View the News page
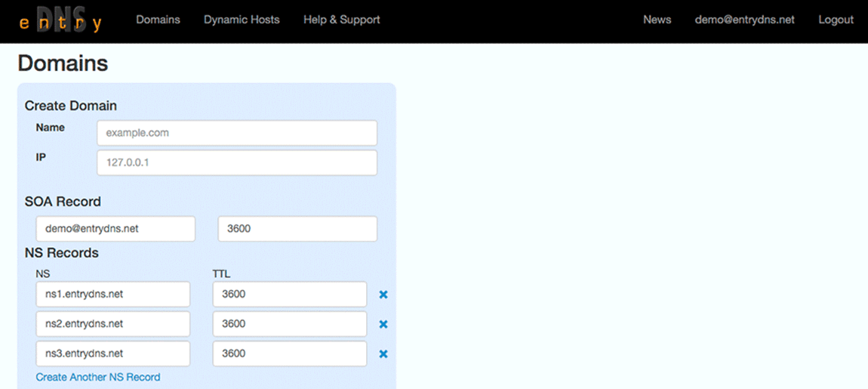Screen dimensions: 868x389 (x=657, y=20)
